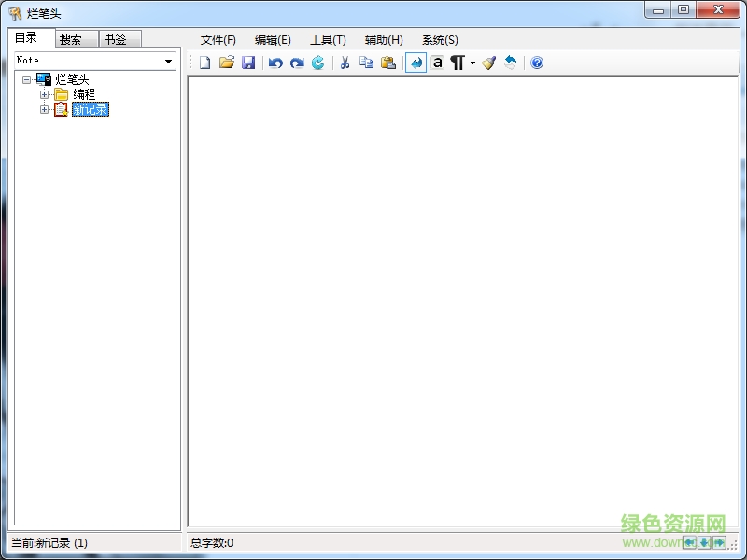Click inside the empty text editor area
747x560 pixels.
pos(462,301)
